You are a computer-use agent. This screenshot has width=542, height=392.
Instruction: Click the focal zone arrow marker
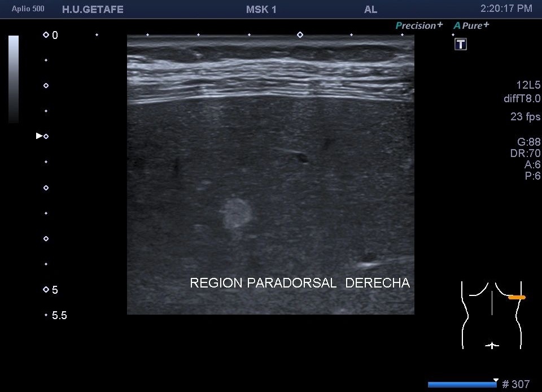[x=39, y=136]
